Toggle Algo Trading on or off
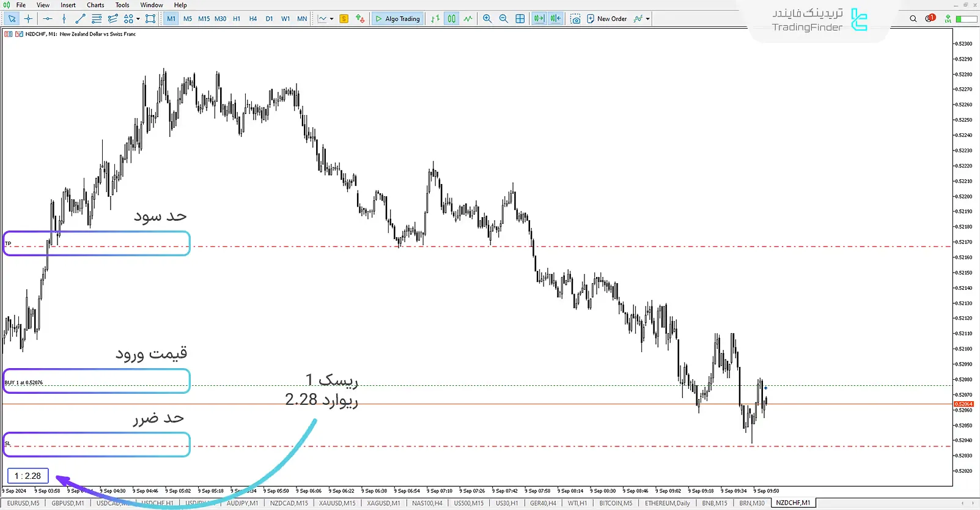Image resolution: width=980 pixels, height=510 pixels. (397, 19)
